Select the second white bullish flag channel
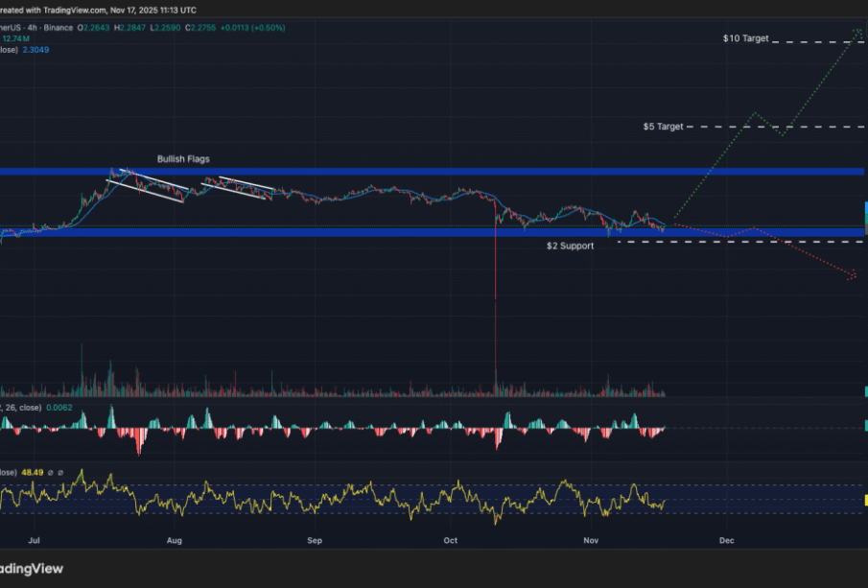This screenshot has width=868, height=588. [x=238, y=188]
